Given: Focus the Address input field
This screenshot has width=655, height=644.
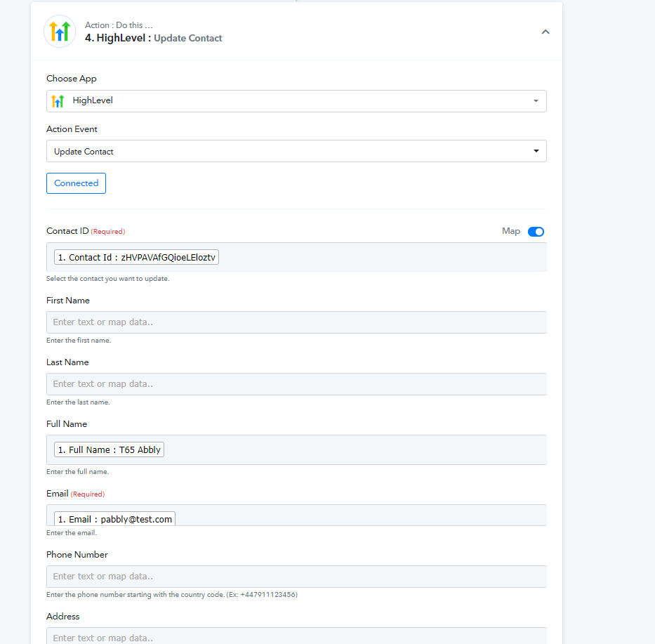Looking at the screenshot, I should (296, 636).
